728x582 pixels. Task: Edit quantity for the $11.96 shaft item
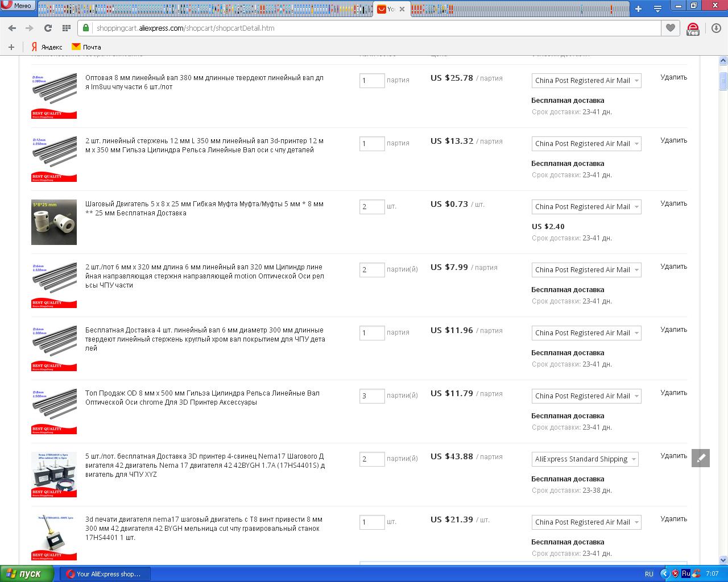coord(372,332)
